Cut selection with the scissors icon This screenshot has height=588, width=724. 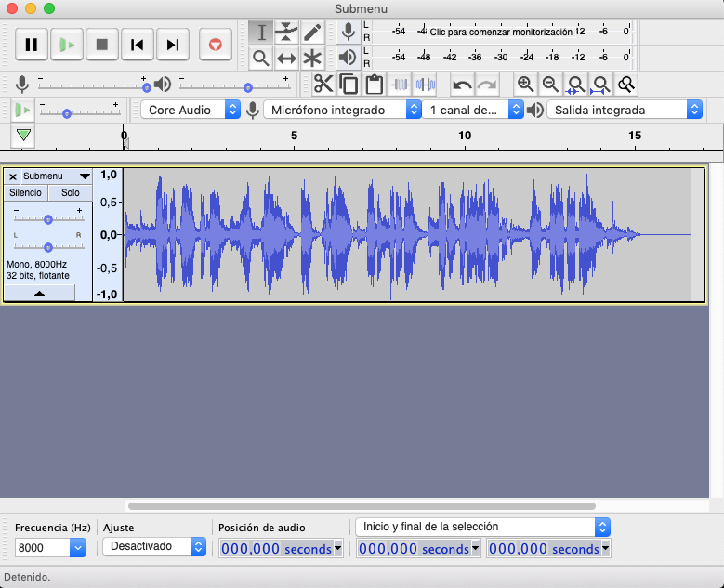(x=323, y=85)
